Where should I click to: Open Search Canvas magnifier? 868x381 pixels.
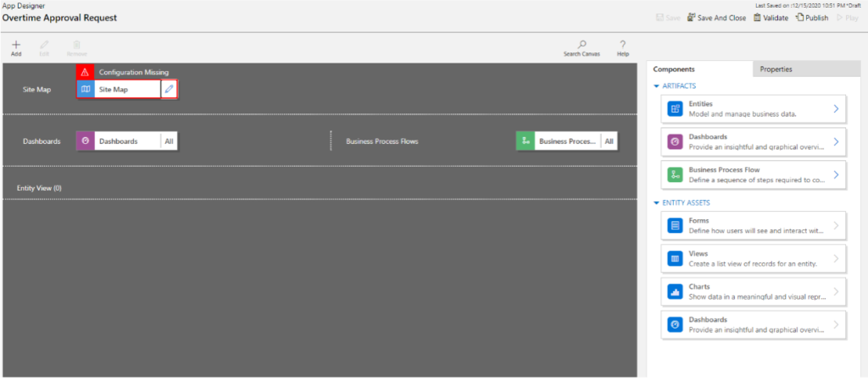click(581, 44)
